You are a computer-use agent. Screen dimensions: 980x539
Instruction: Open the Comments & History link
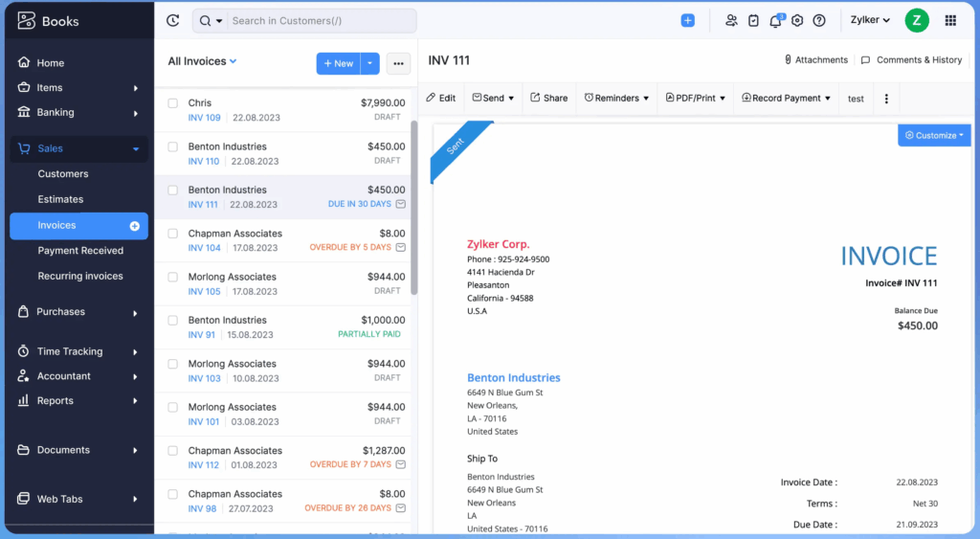911,59
